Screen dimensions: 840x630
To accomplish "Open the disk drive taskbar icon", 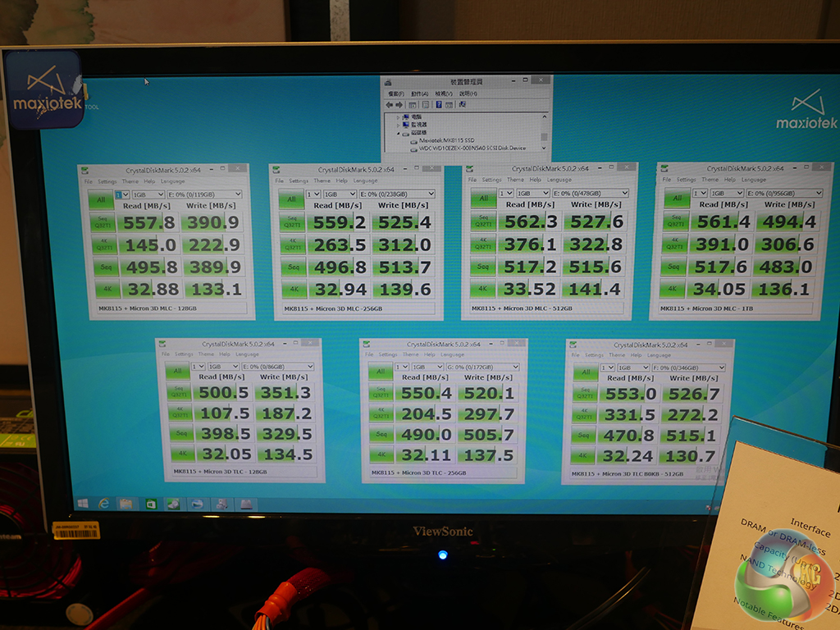I will 246,504.
